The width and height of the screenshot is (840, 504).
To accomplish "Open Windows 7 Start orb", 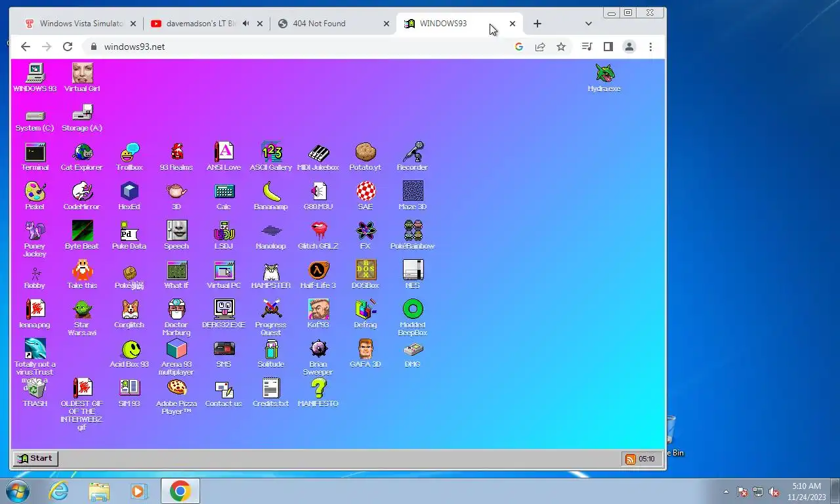I will [x=16, y=491].
